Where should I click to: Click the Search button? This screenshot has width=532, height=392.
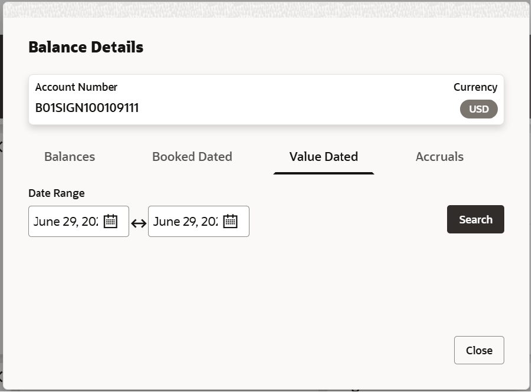click(x=476, y=219)
